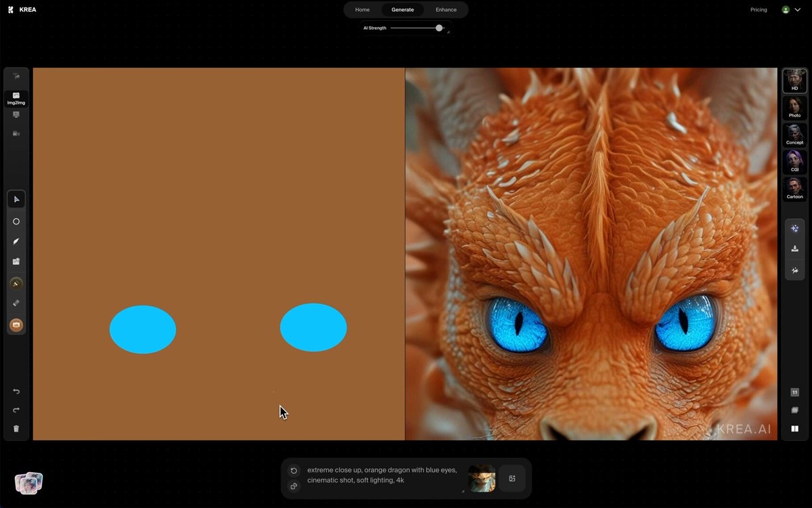Click the sparkle enhance icon

(x=794, y=228)
